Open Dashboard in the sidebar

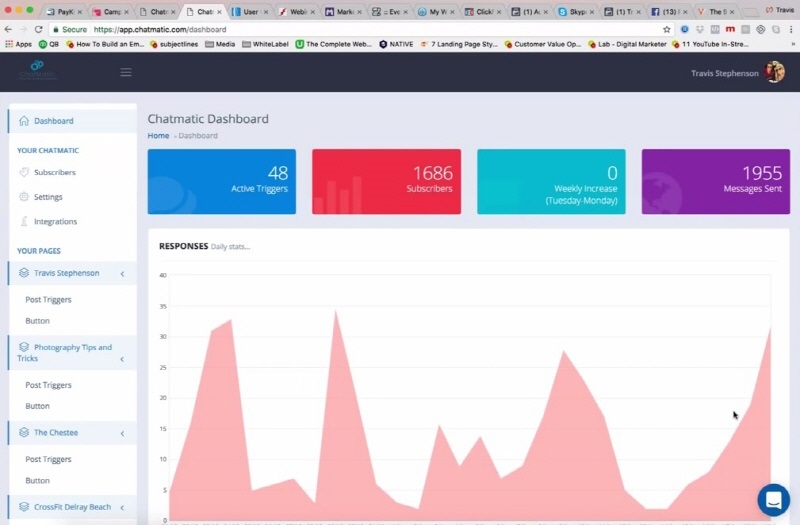click(x=72, y=121)
